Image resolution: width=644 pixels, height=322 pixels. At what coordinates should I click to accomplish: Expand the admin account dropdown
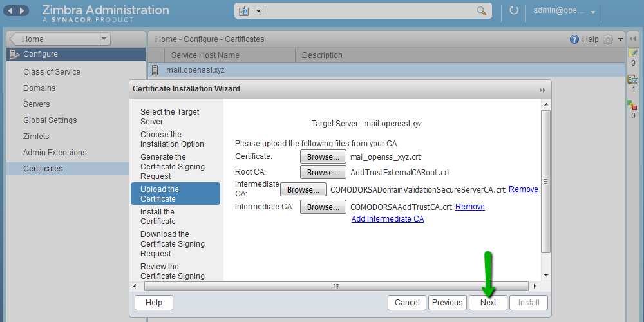point(592,12)
